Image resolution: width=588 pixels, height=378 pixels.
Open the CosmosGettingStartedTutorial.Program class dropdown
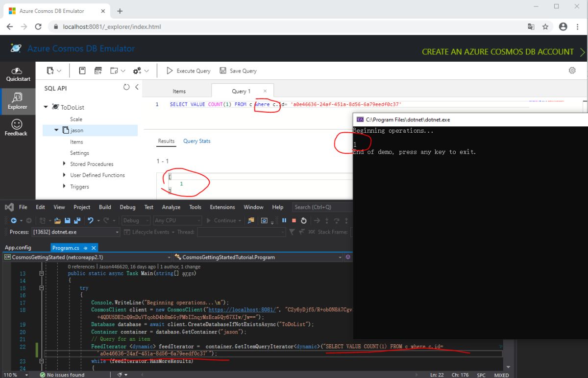click(x=258, y=257)
